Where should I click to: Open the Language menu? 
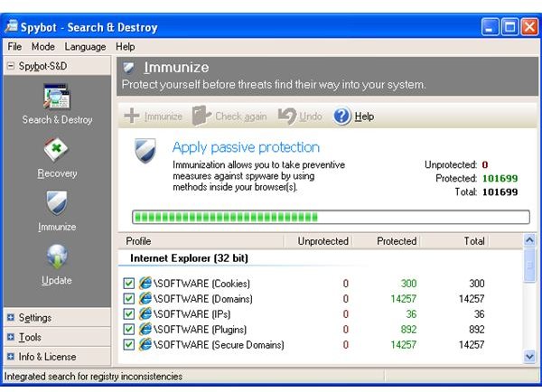(85, 47)
